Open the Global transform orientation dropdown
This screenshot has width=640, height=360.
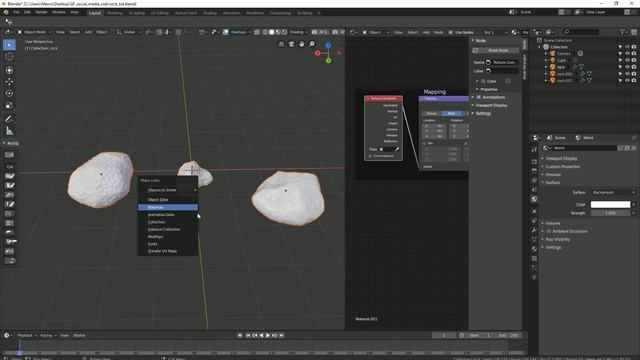pos(129,32)
